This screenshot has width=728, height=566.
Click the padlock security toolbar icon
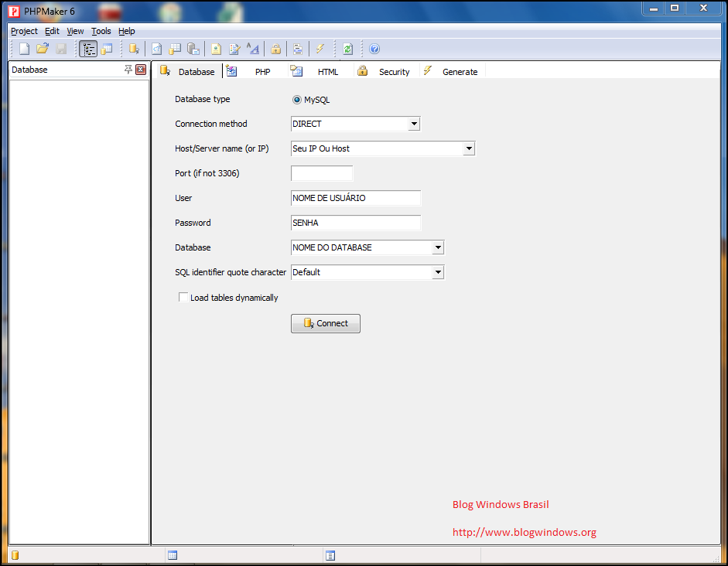click(x=275, y=49)
